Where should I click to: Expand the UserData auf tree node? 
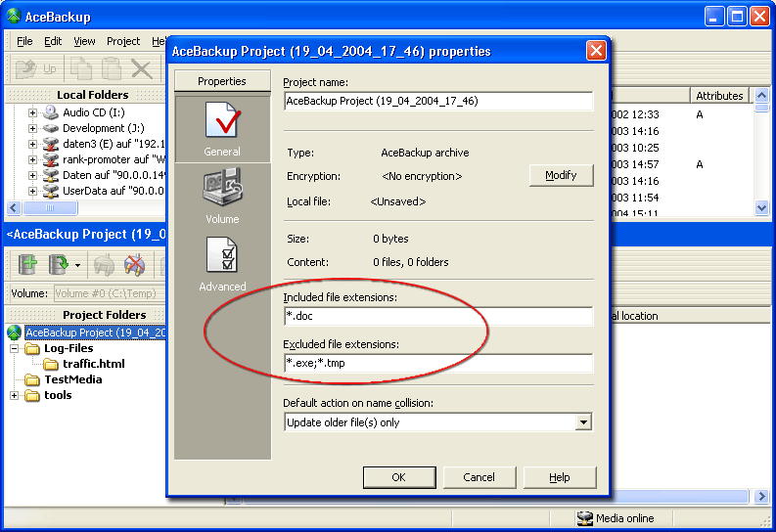pyautogui.click(x=32, y=192)
